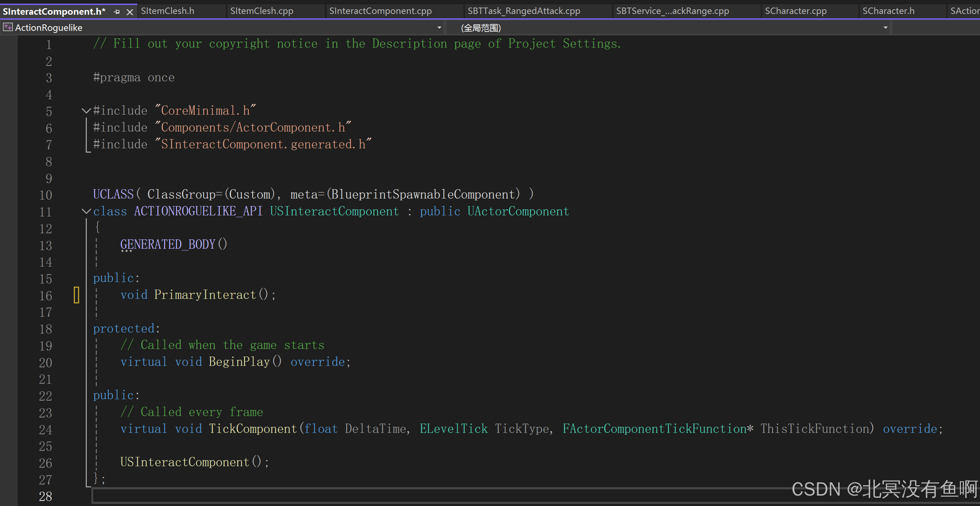Open the SBTService attack range cpp tab
Screen dimensions: 980x506
672,11
